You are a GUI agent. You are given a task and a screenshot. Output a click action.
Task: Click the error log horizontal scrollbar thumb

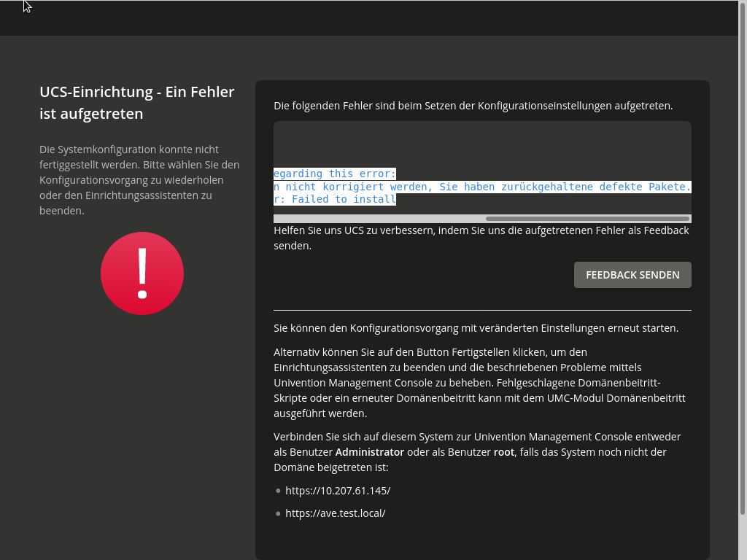(587, 219)
